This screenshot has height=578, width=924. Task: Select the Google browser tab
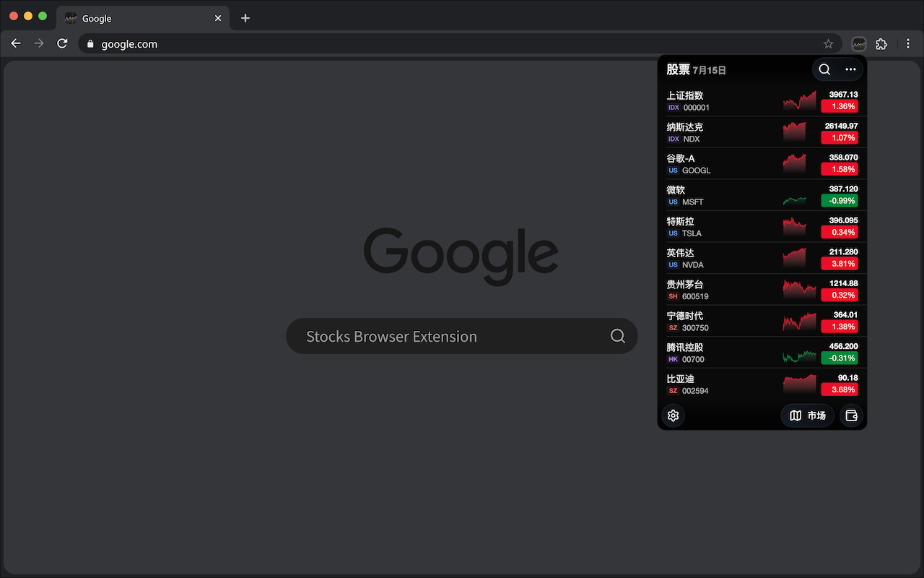[x=143, y=18]
